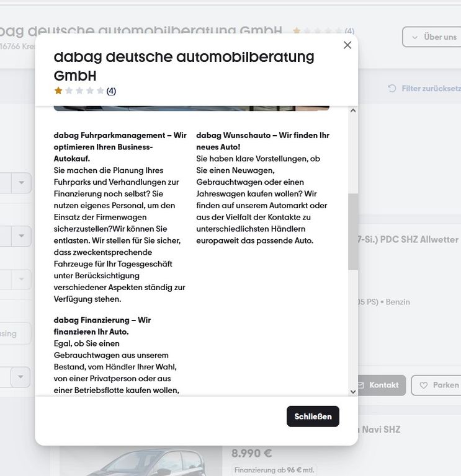Open the (4) reviews link in the dialog
This screenshot has width=461, height=476.
[111, 91]
